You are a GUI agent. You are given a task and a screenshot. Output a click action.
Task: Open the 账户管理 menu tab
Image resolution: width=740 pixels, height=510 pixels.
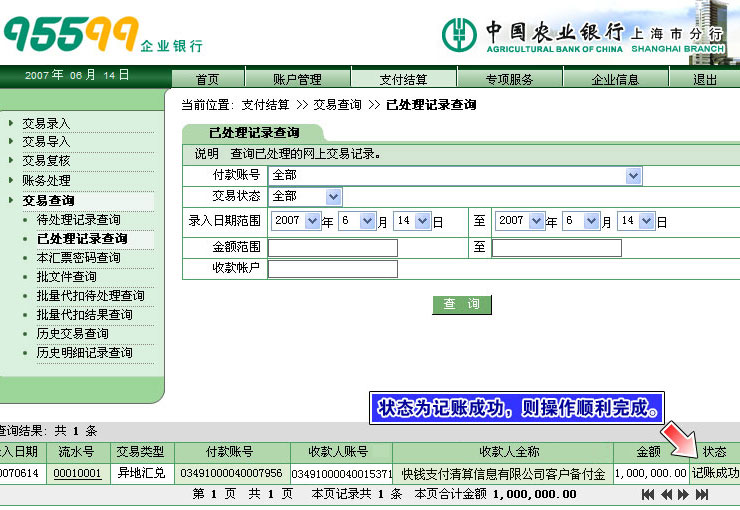tap(297, 79)
